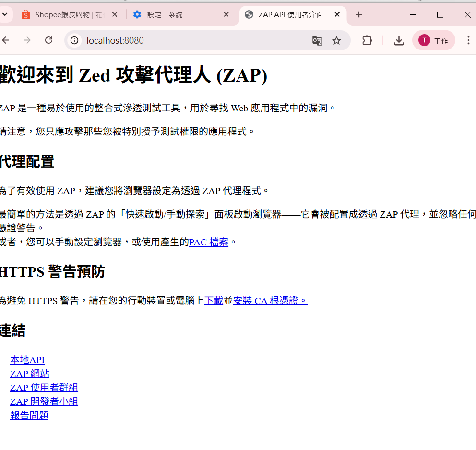Viewport: 476px width, 450px height.
Task: Go forward to next page
Action: [x=27, y=40]
